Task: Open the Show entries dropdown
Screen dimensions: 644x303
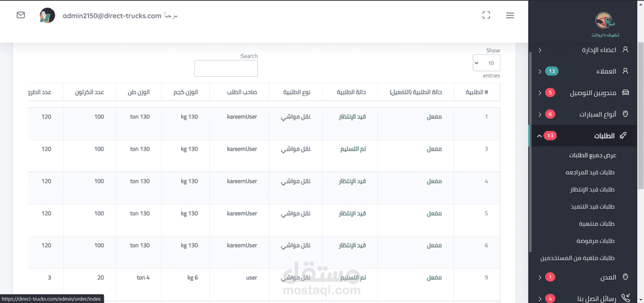Action: (x=486, y=63)
